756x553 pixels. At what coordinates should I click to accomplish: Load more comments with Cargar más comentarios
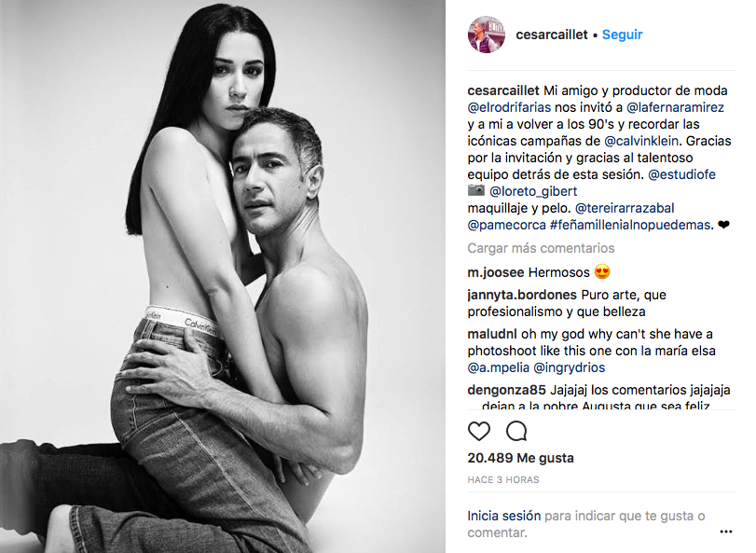[541, 248]
